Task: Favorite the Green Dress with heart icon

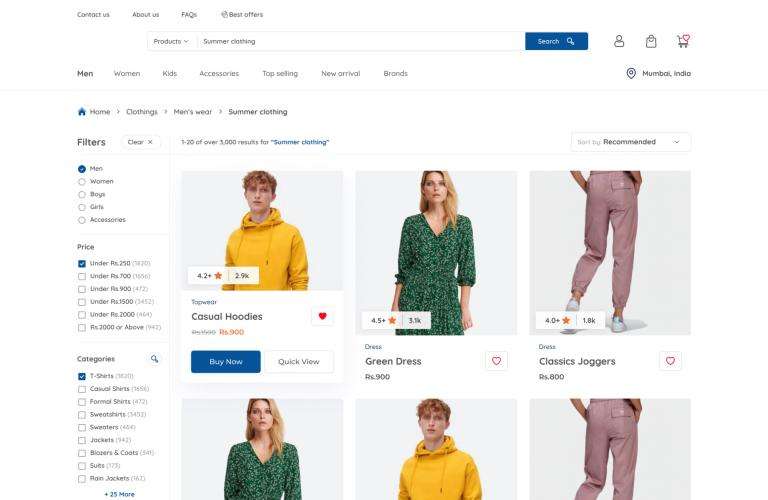Action: pos(496,361)
